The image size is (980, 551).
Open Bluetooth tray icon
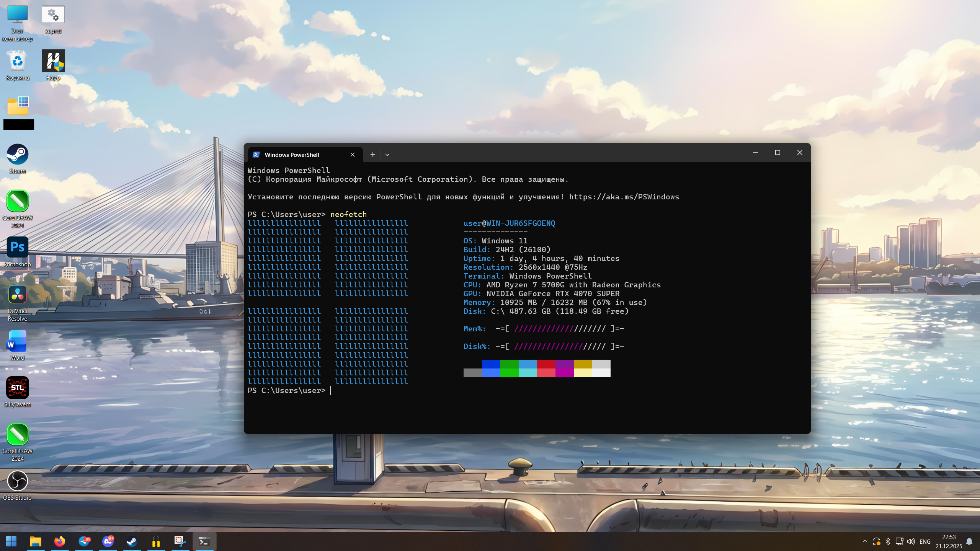click(x=888, y=541)
